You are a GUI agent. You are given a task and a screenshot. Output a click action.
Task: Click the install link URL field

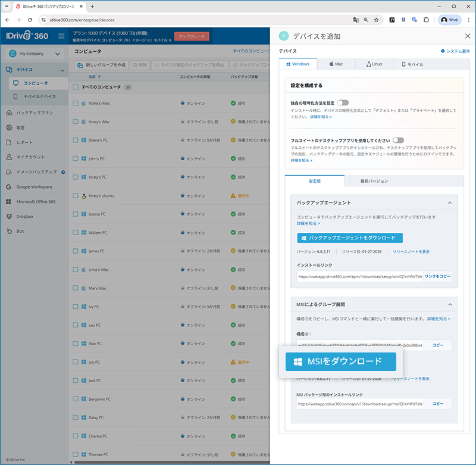(360, 277)
